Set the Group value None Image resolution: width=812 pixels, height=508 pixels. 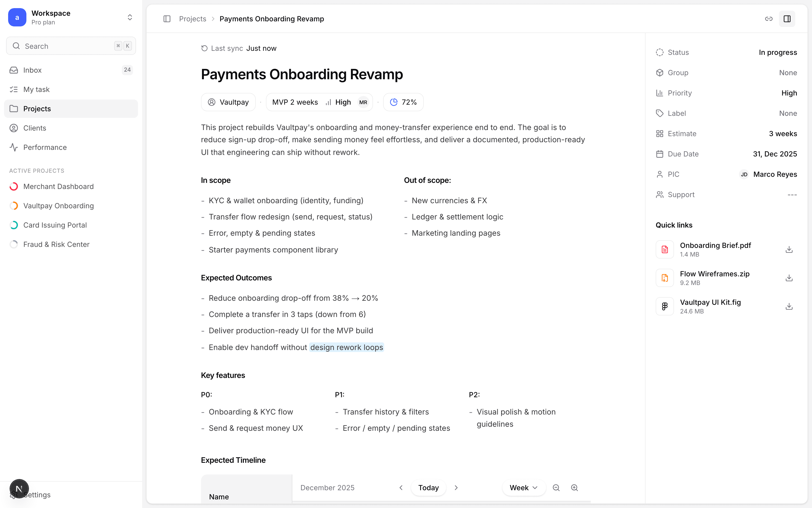pos(788,73)
